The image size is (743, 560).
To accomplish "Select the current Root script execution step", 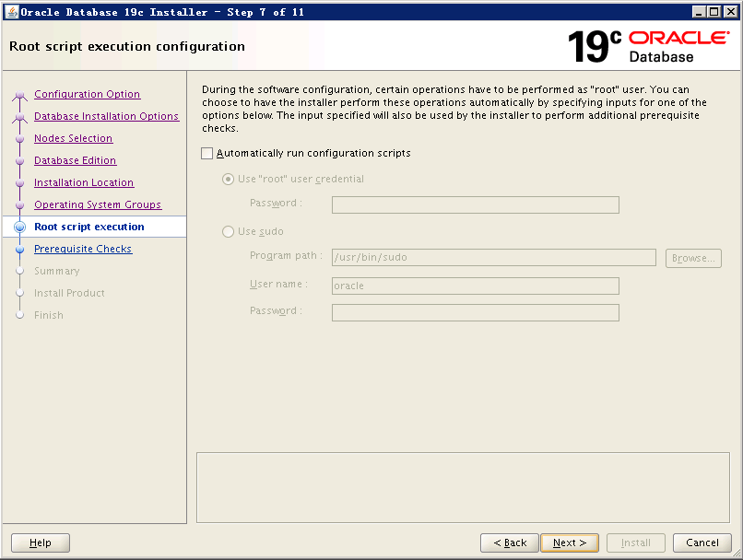I will [x=89, y=227].
